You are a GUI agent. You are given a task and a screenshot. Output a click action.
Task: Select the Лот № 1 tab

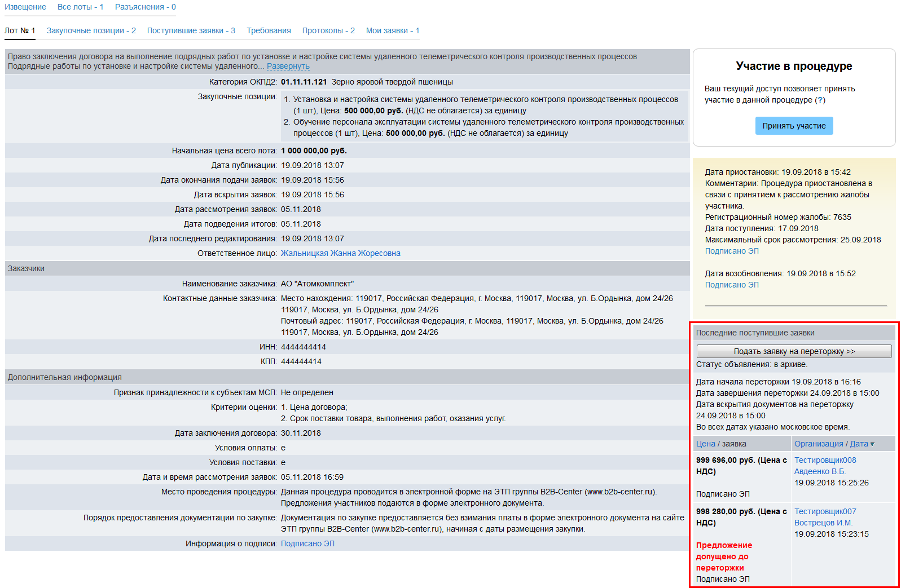pos(20,30)
